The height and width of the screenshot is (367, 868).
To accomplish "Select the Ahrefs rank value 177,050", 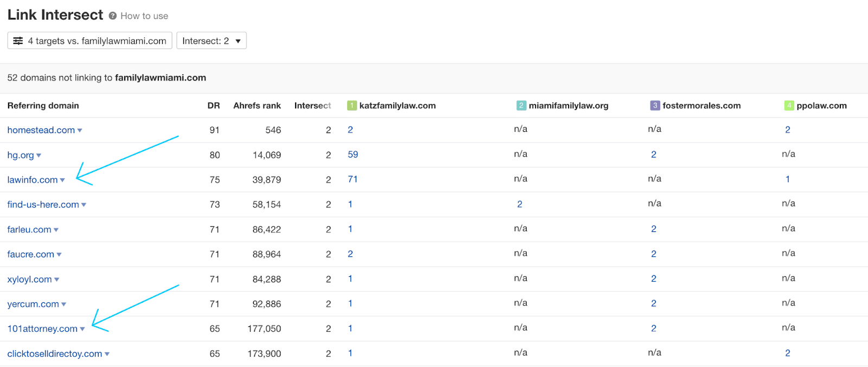I will [264, 329].
